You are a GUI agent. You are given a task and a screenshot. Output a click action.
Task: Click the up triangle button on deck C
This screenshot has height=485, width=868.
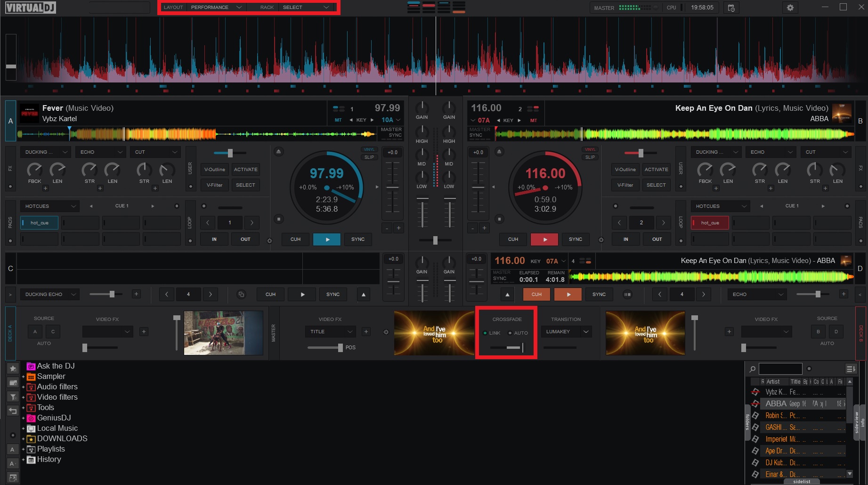363,294
